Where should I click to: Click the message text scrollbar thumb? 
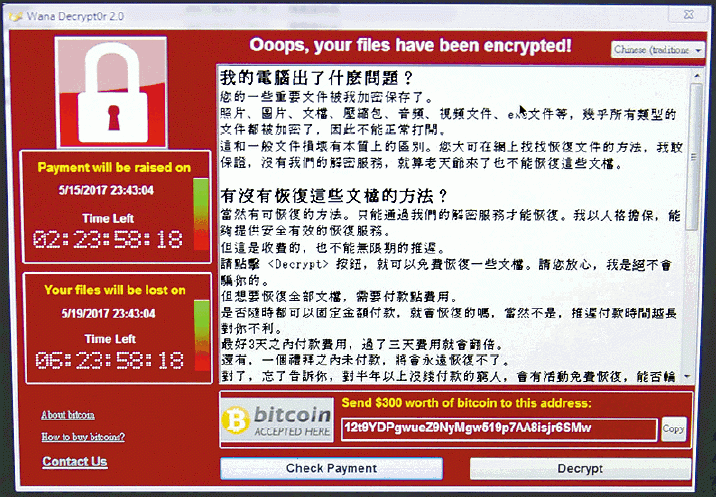pyautogui.click(x=695, y=157)
